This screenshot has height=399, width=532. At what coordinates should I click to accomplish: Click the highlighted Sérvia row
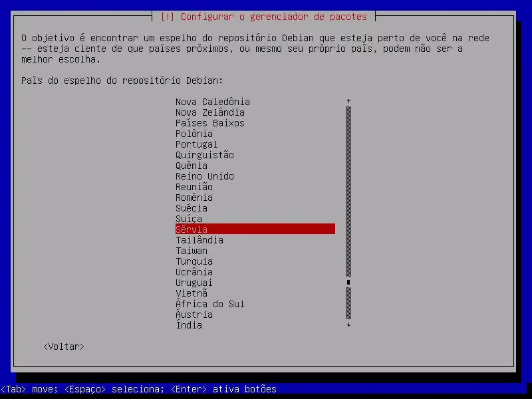click(255, 229)
